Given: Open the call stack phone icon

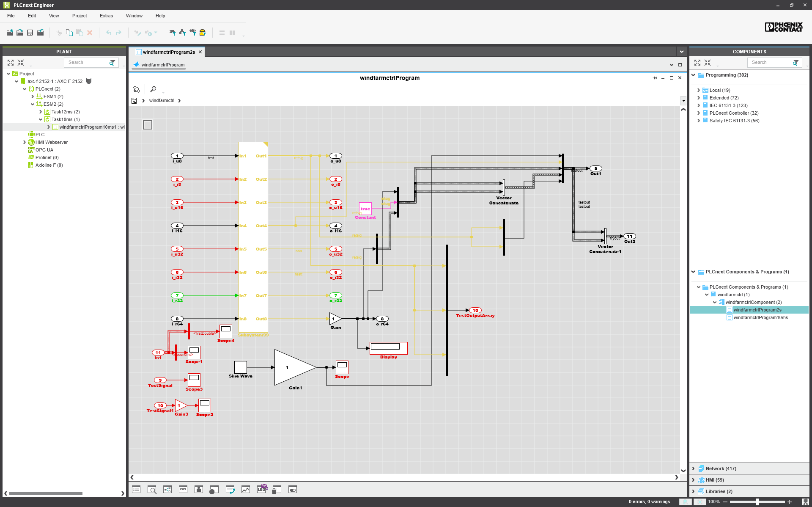Looking at the screenshot, I should point(230,490).
